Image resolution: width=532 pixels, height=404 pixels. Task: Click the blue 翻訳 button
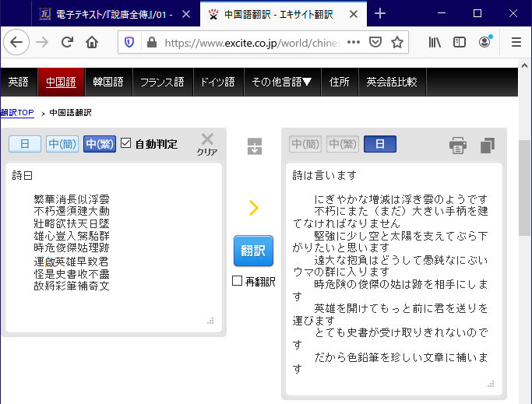pyautogui.click(x=253, y=251)
